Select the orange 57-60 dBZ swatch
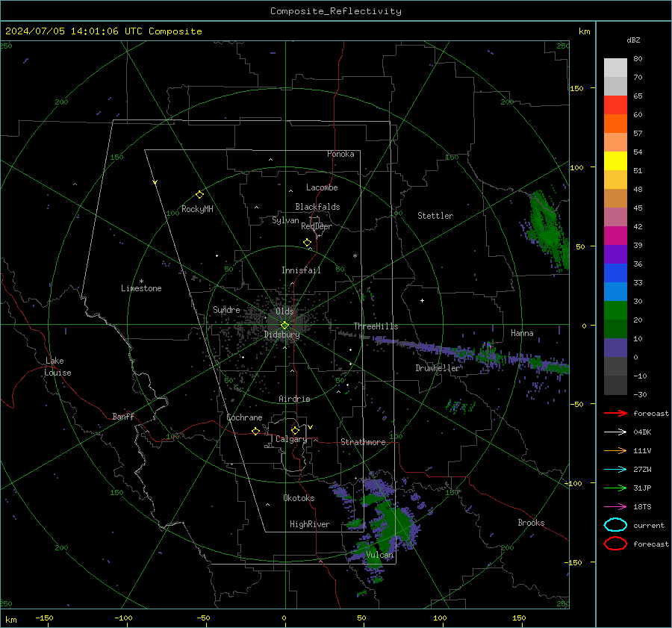Viewport: 672px width, 628px height. [615, 124]
